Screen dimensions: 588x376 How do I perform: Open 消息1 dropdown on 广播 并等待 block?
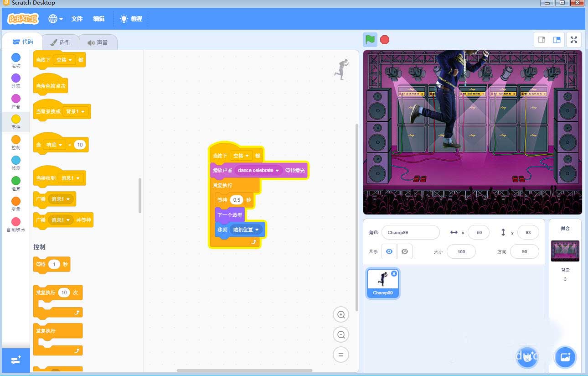[x=61, y=220]
